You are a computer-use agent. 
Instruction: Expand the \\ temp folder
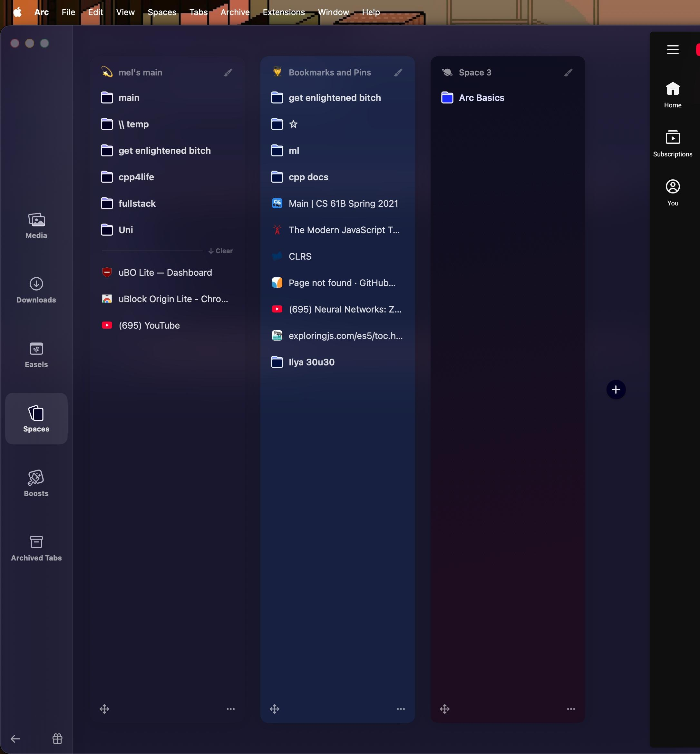click(167, 124)
